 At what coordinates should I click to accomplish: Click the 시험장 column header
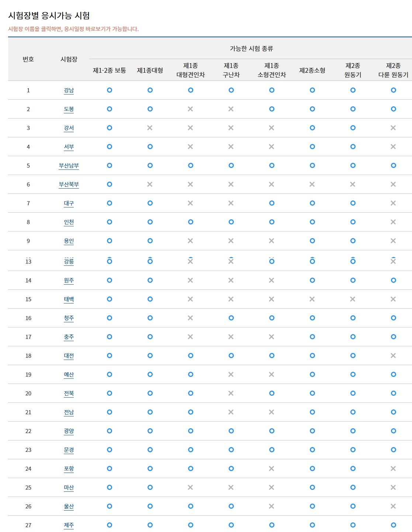(x=69, y=59)
